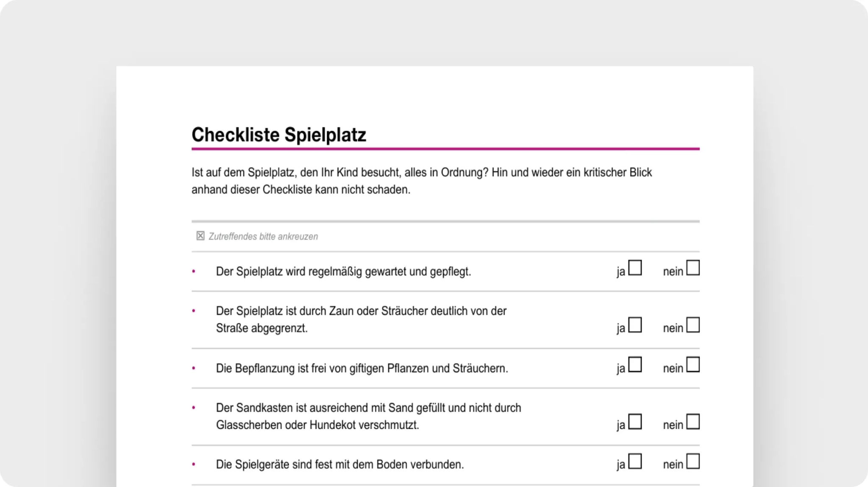Click the 'Zutreffendes bitte ankreuzen' hint text
Image resolution: width=868 pixels, height=487 pixels.
(x=263, y=237)
